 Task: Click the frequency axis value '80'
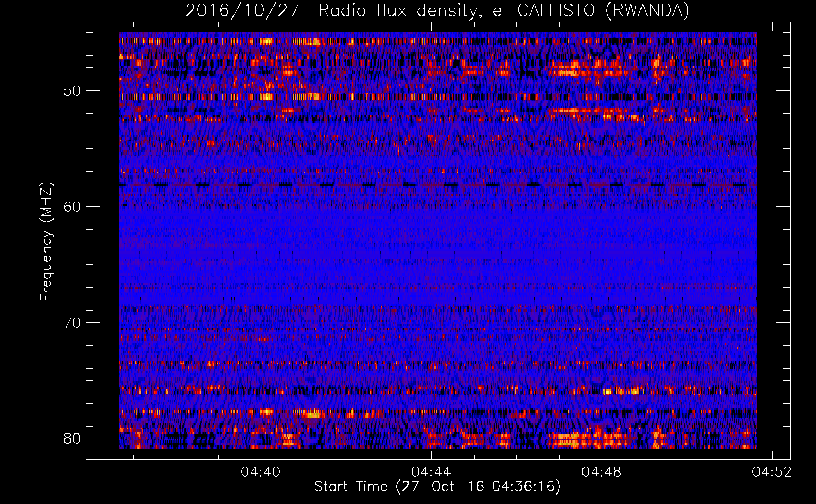[72, 438]
